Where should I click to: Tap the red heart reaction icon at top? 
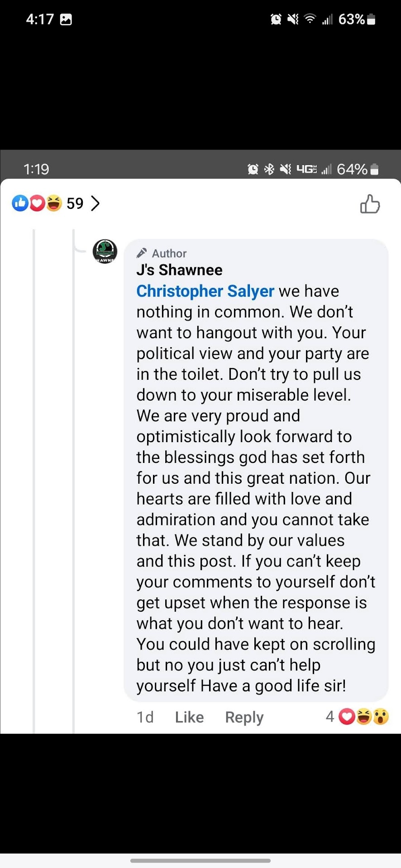(37, 203)
